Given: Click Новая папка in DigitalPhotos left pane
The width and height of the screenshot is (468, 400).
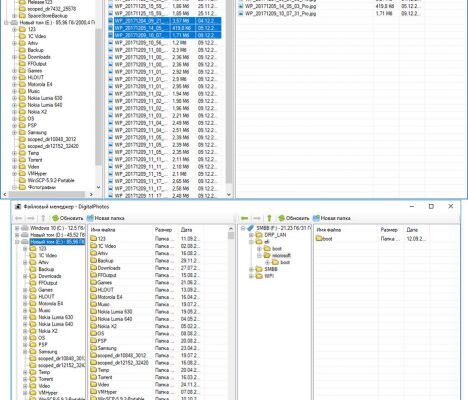Looking at the screenshot, I should (x=106, y=218).
